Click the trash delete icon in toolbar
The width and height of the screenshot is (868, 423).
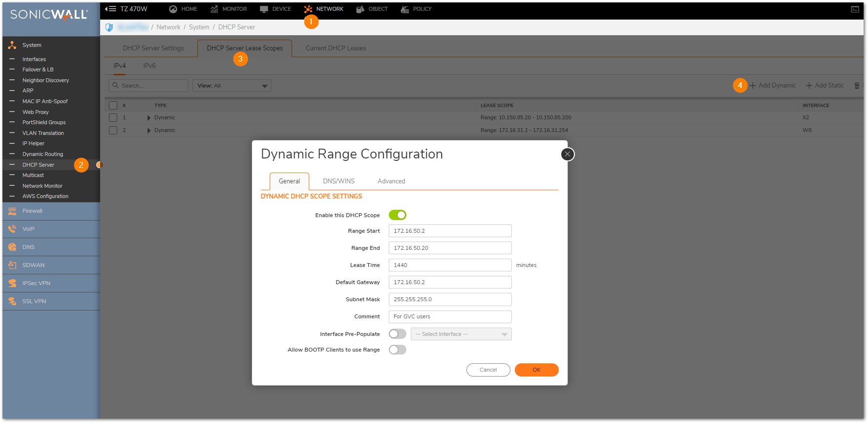point(856,86)
